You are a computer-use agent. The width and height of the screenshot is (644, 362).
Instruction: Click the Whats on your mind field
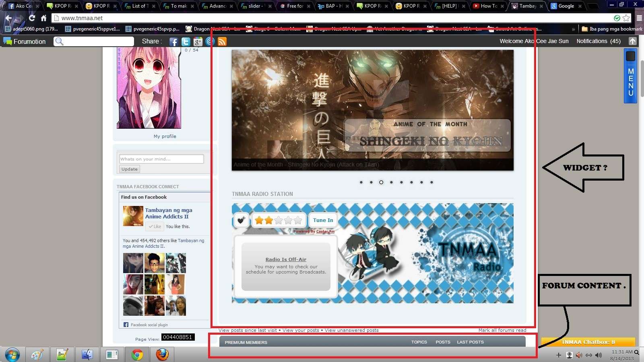click(161, 159)
